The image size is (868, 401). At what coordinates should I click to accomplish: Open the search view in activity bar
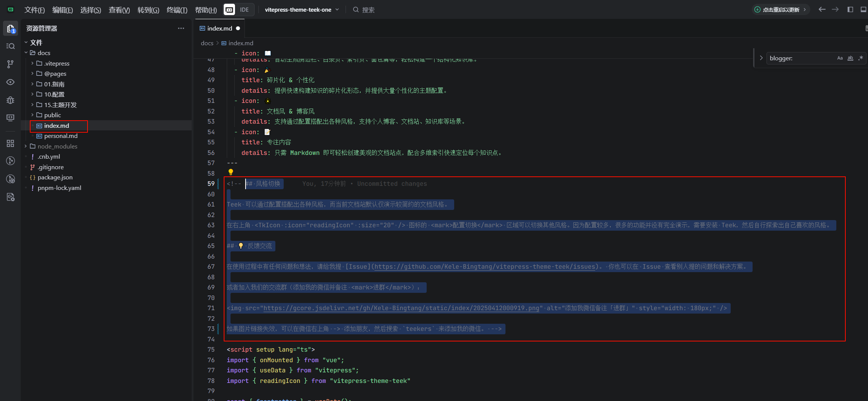pyautogui.click(x=10, y=46)
